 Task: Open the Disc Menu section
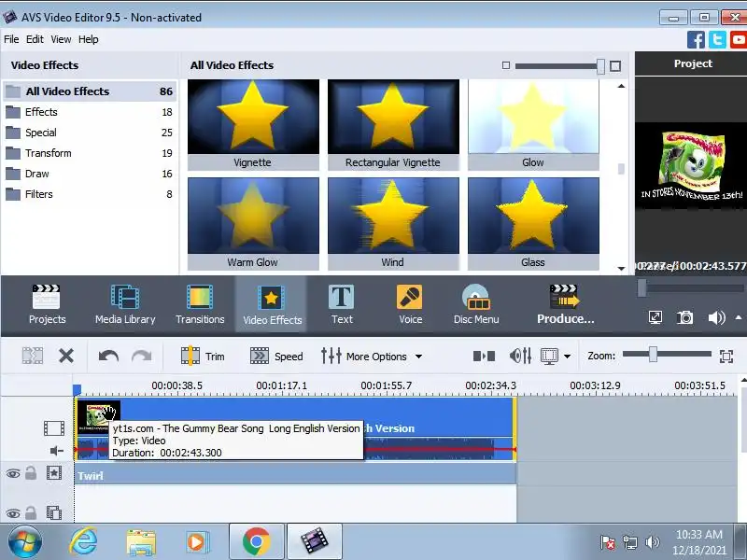(x=476, y=305)
